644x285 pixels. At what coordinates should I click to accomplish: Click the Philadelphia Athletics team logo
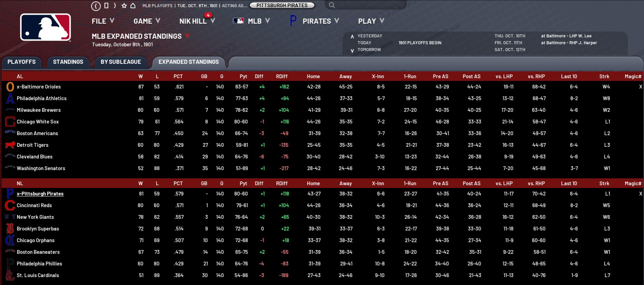[x=10, y=98]
